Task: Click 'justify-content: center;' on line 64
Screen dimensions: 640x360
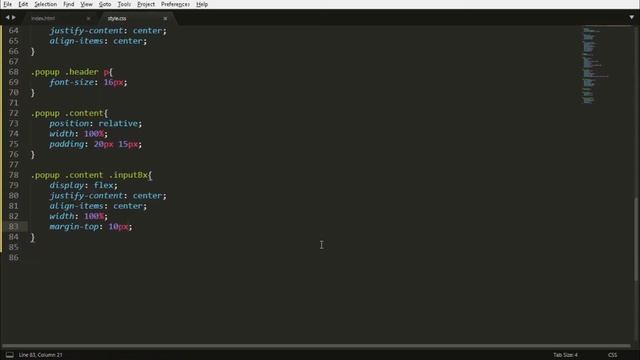Action: tap(108, 31)
